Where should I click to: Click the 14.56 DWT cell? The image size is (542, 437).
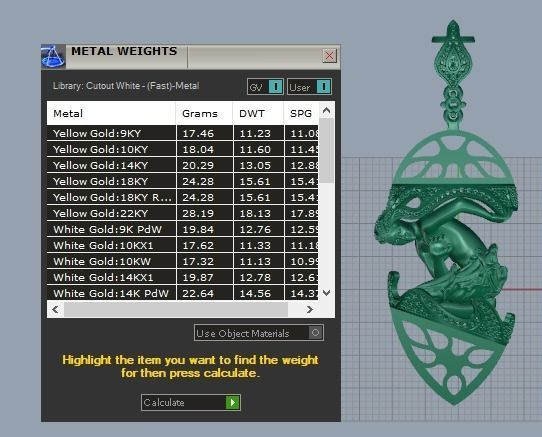259,293
